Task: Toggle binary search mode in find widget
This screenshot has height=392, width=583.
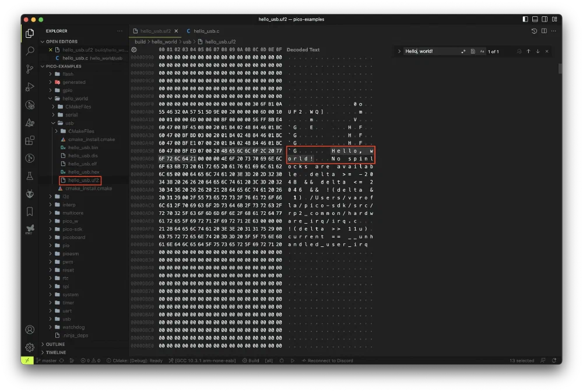Action: click(x=473, y=51)
